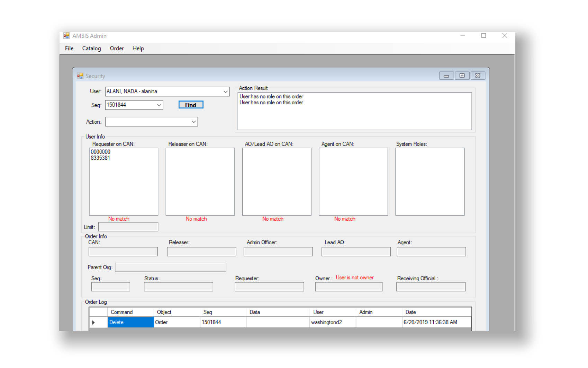Open the Seq combo box

point(159,105)
